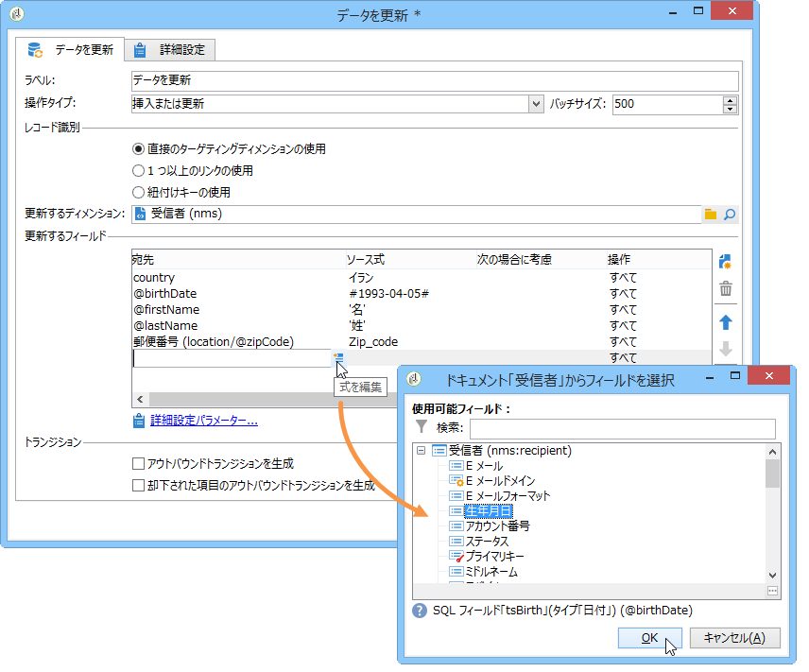809x672 pixels.
Task: Click the field list scroll up arrow
Action: tap(772, 452)
